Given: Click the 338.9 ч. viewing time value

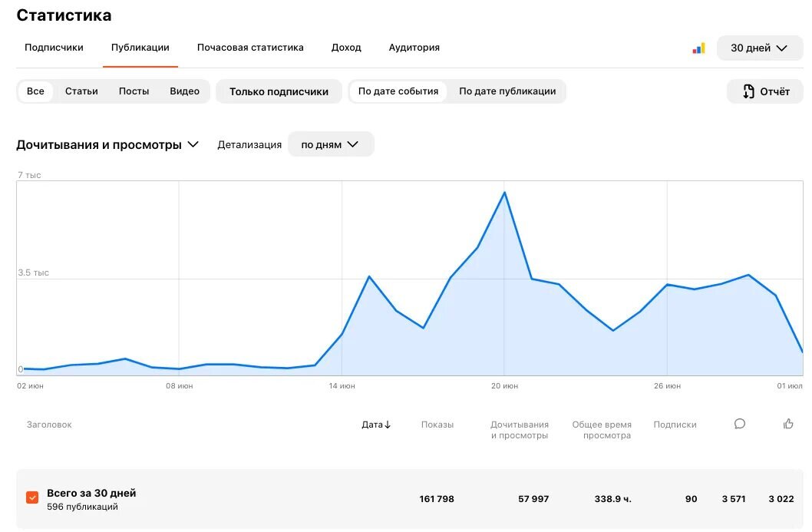Looking at the screenshot, I should pyautogui.click(x=612, y=499).
